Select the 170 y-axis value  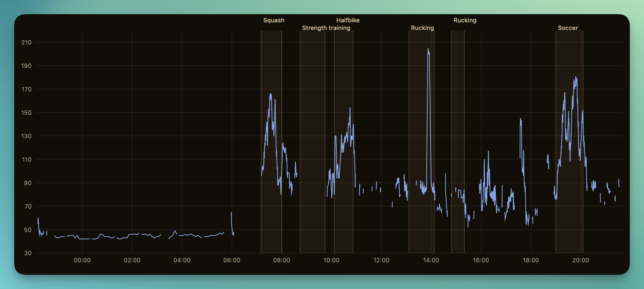(26, 89)
